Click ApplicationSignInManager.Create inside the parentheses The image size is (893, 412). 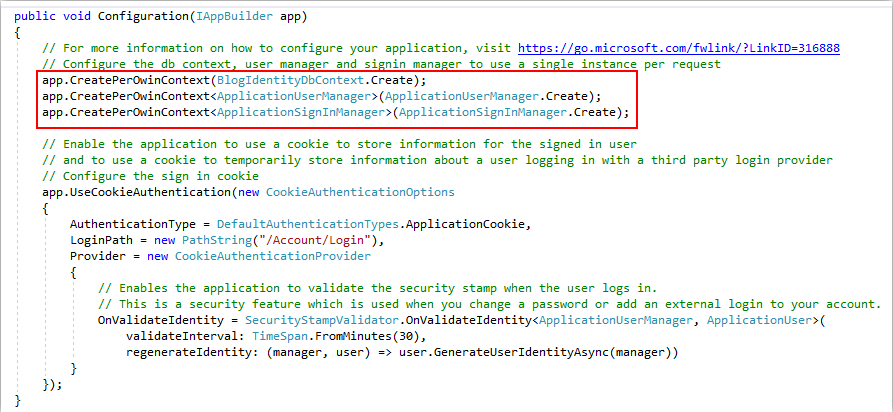pyautogui.click(x=507, y=112)
